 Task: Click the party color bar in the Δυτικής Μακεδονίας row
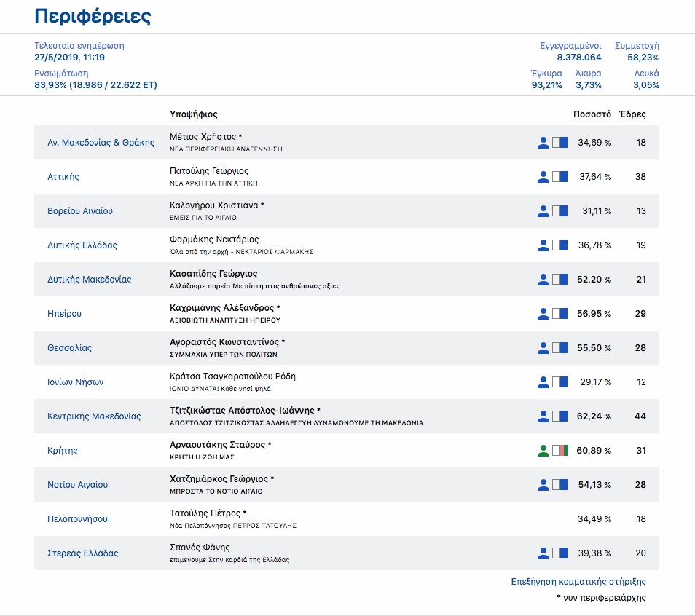(559, 280)
